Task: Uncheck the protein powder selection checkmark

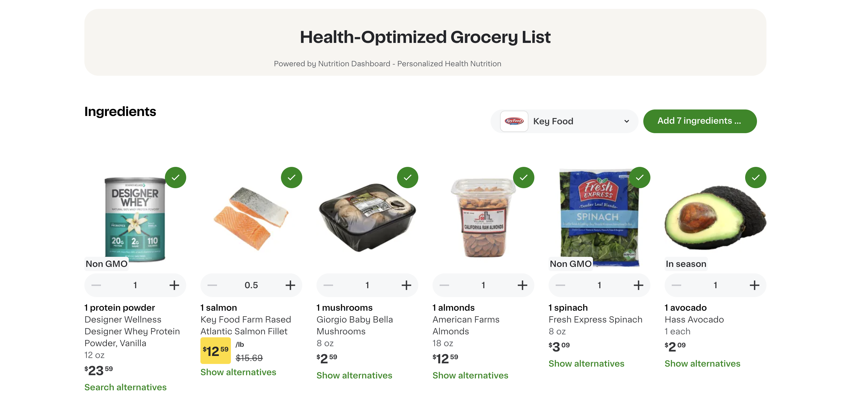Action: click(x=175, y=178)
